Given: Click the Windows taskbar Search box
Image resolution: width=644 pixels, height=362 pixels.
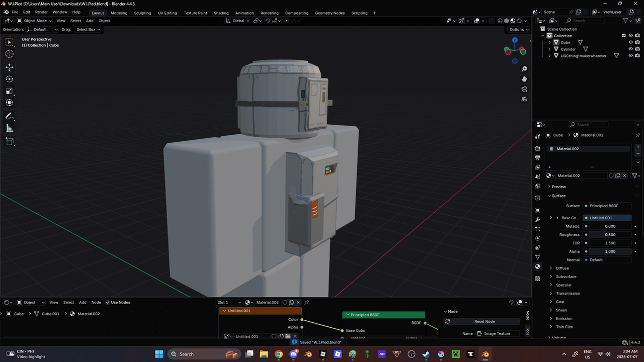Looking at the screenshot, I should 205,354.
